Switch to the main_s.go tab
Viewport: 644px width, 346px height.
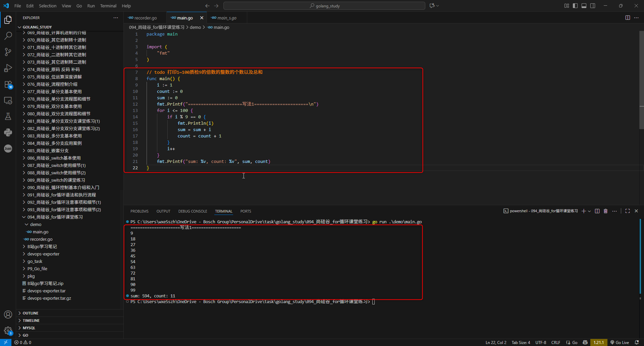[x=227, y=18]
